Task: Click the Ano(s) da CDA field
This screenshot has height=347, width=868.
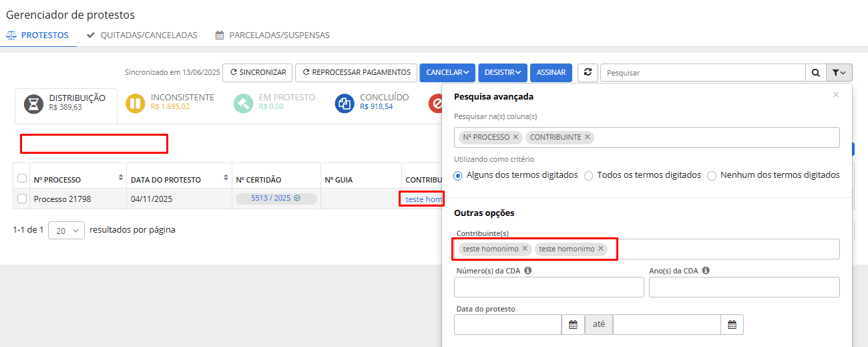Action: [744, 287]
